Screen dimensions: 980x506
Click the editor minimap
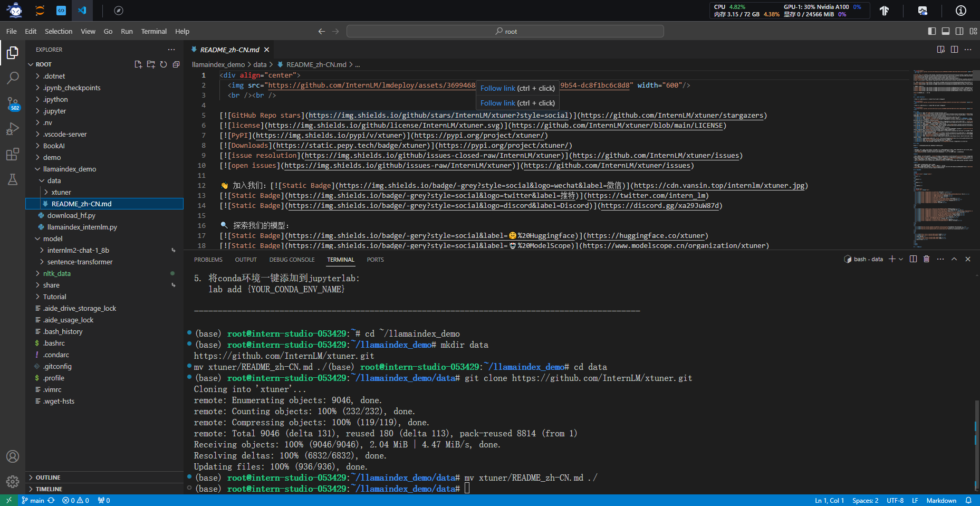pos(943,158)
